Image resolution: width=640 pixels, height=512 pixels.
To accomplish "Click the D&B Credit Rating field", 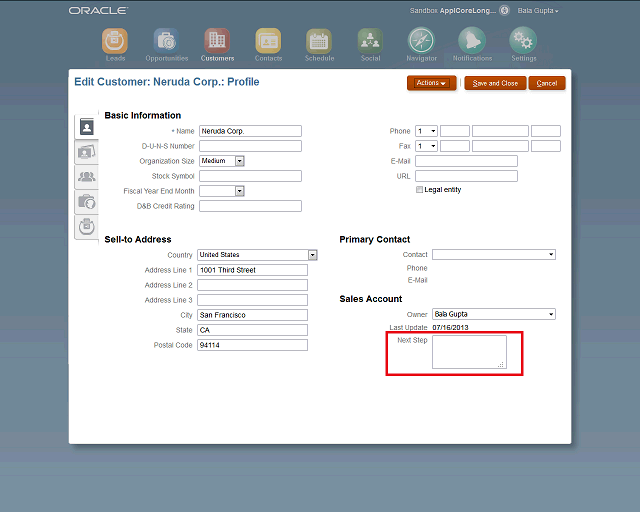I will (250, 206).
